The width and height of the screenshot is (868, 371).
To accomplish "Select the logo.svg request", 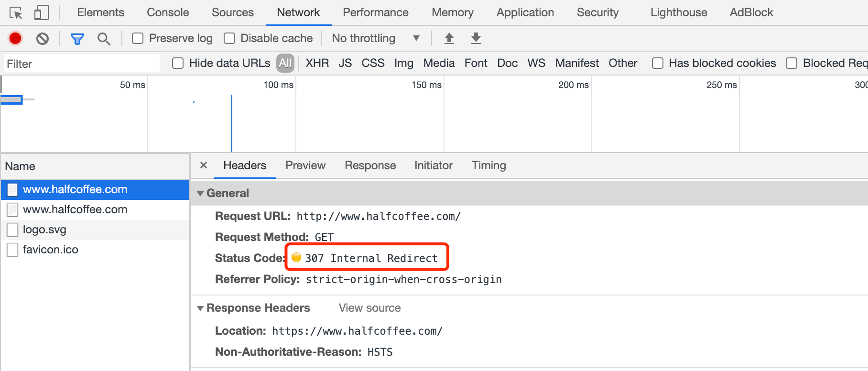I will click(x=95, y=230).
